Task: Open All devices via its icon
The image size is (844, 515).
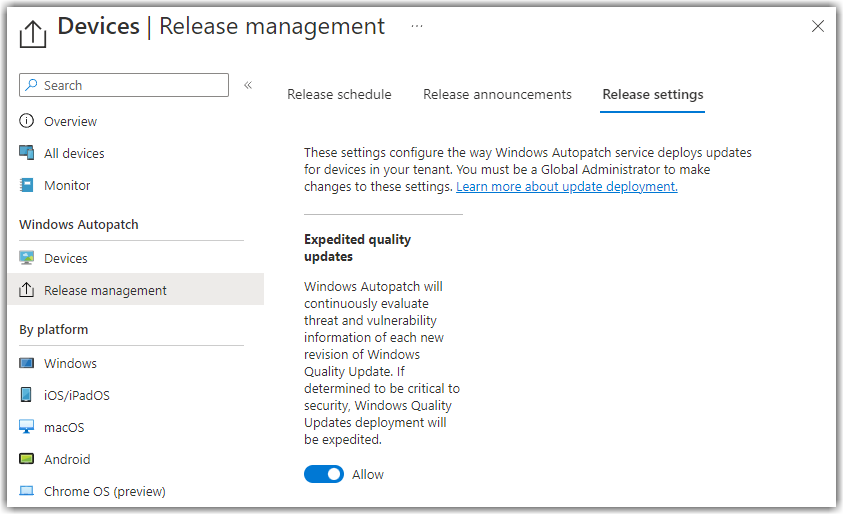Action: coord(26,153)
